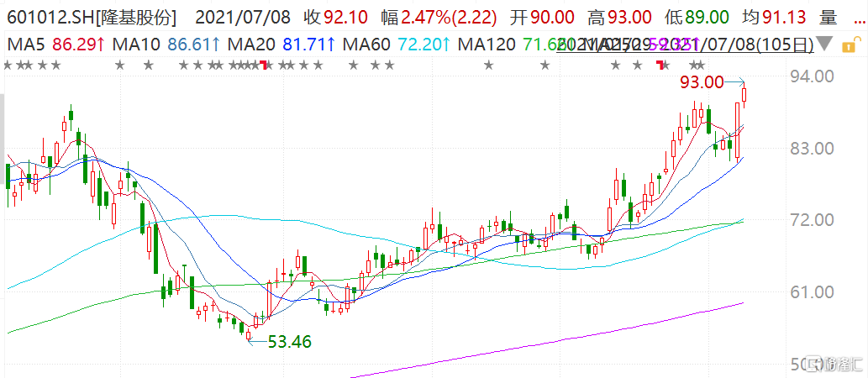The height and width of the screenshot is (378, 868).
Task: Click the first red flag event marker
Action: pos(264,66)
